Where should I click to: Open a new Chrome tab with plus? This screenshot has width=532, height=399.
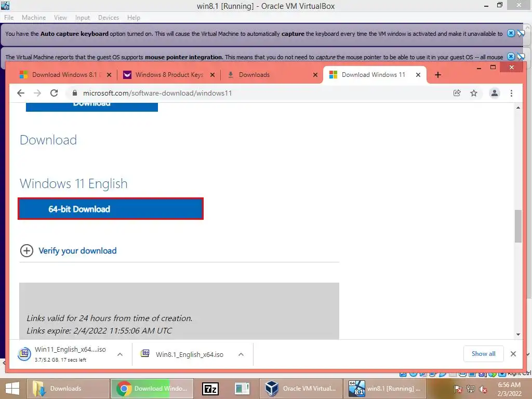point(437,75)
